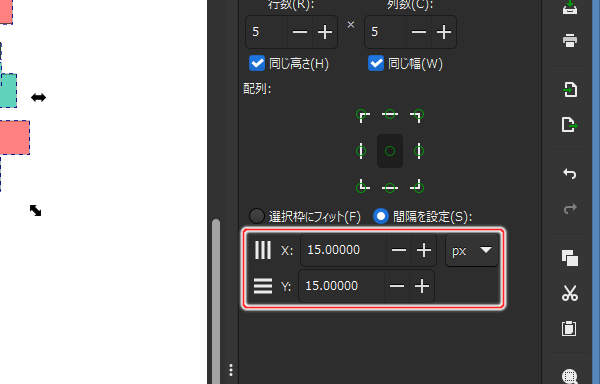
Task: Click the Zoom icon at bottom of command bar
Action: point(570,376)
